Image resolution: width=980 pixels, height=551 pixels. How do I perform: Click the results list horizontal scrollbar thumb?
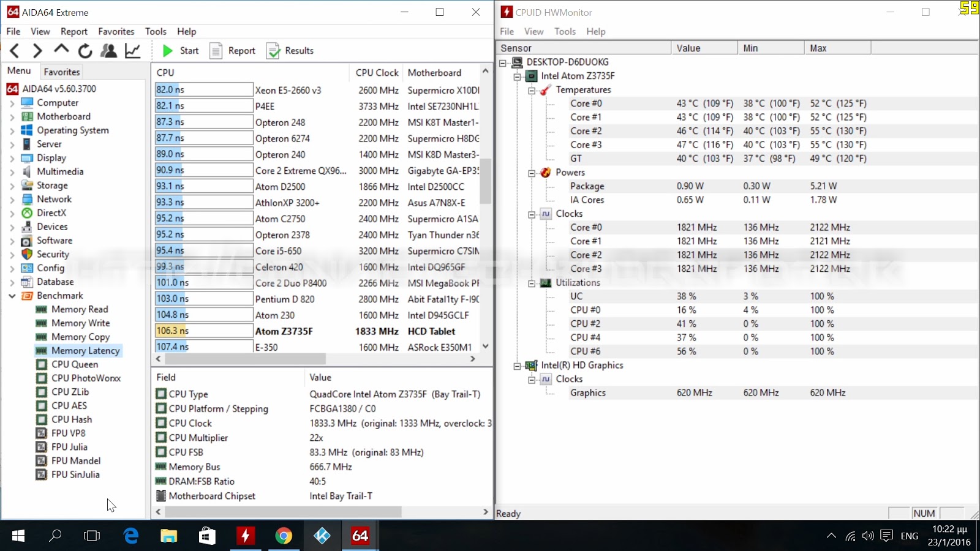coord(245,359)
